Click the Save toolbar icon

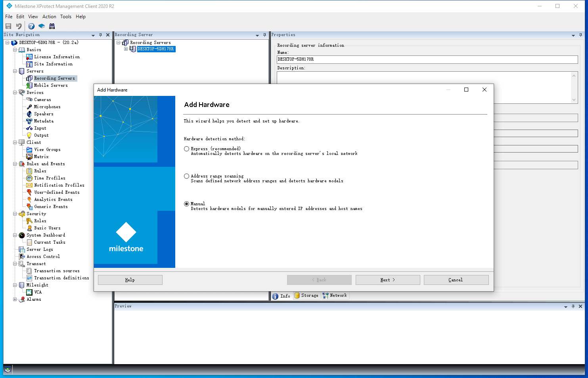(x=8, y=26)
